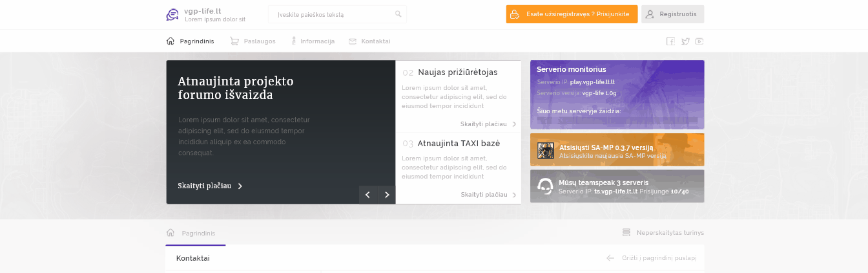
Task: Click chevron beside Naujas prižiūrėtojas Skaityti plačiau
Action: (x=515, y=124)
